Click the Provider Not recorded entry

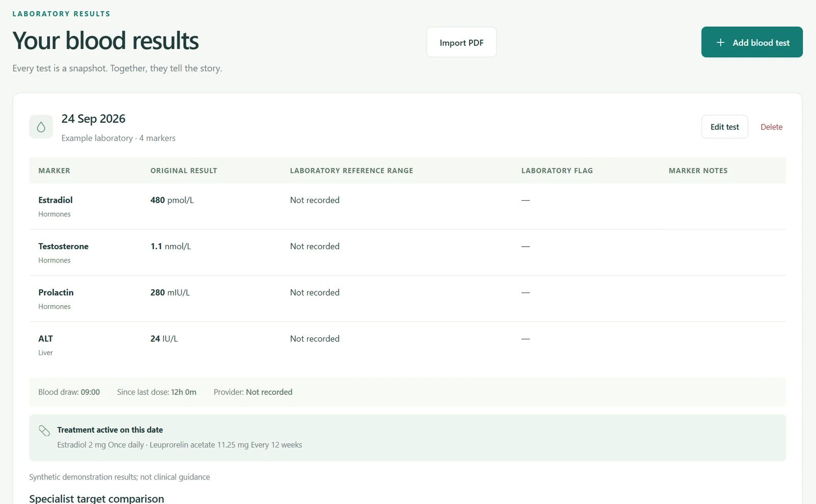click(253, 392)
